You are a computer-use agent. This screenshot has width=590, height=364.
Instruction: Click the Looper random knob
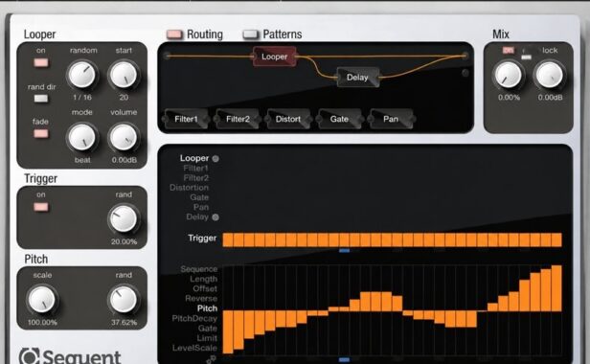click(81, 75)
